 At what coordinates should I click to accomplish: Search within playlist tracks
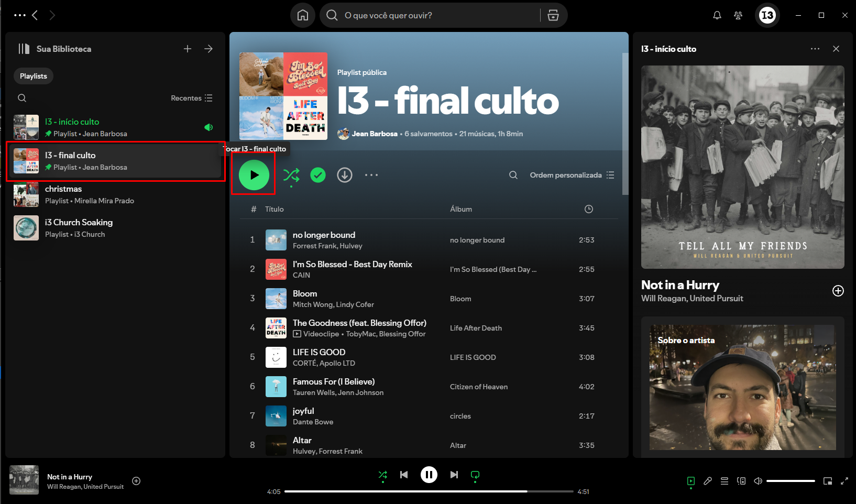click(513, 175)
